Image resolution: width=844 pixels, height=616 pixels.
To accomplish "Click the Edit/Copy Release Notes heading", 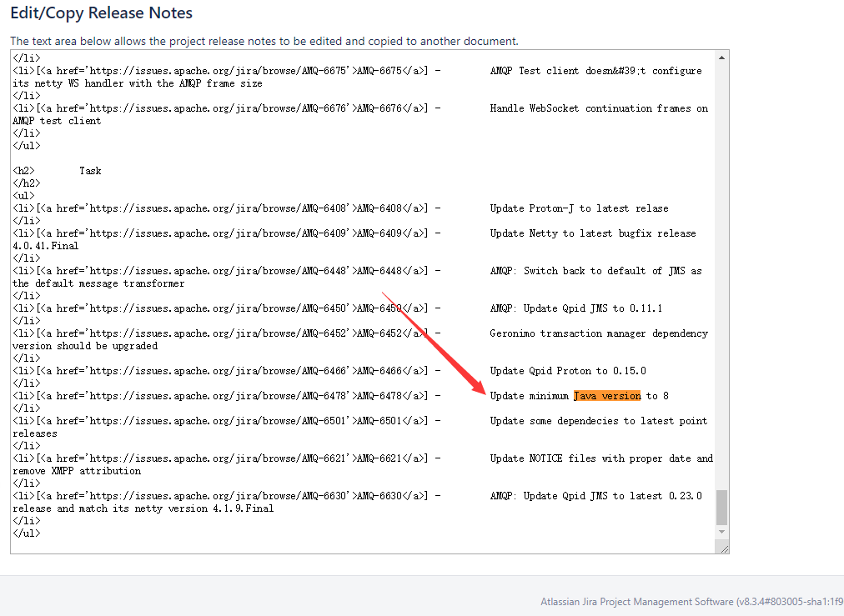I will (x=100, y=13).
